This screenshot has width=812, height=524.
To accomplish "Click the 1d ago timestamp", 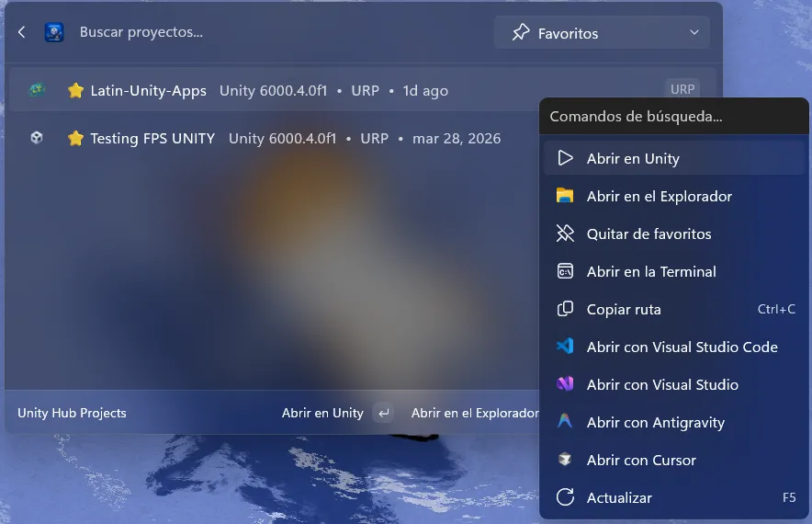I will (x=425, y=91).
